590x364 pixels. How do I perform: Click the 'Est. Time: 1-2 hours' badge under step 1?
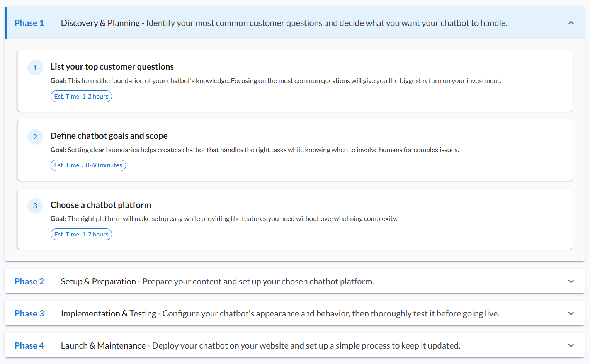tap(81, 96)
